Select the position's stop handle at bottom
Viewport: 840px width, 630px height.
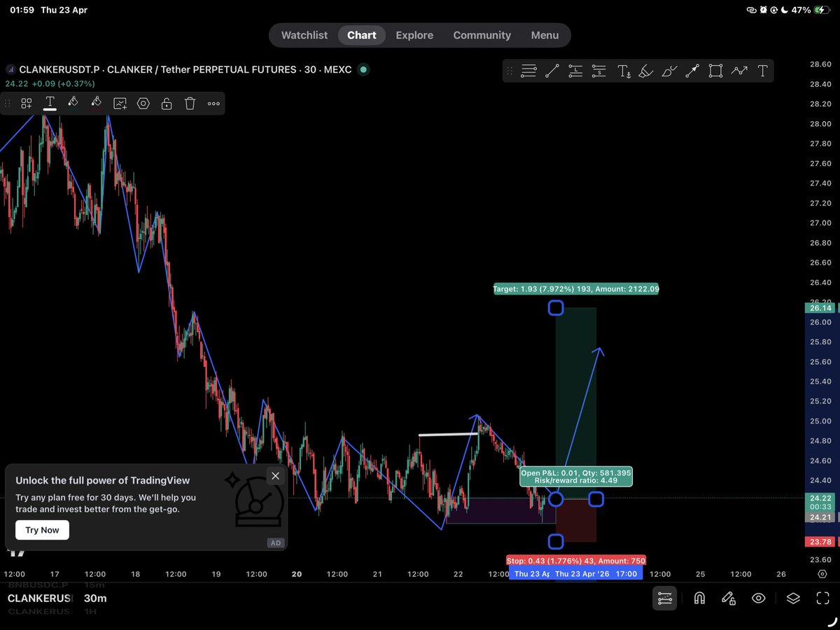tap(555, 542)
